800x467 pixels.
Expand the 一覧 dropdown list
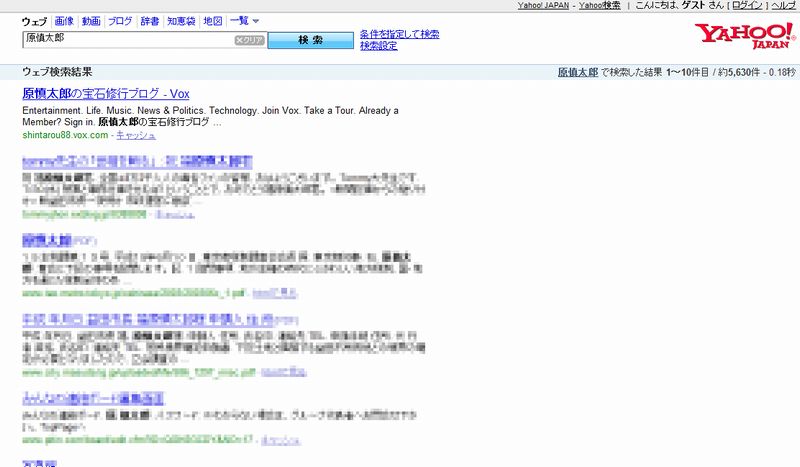(x=244, y=21)
